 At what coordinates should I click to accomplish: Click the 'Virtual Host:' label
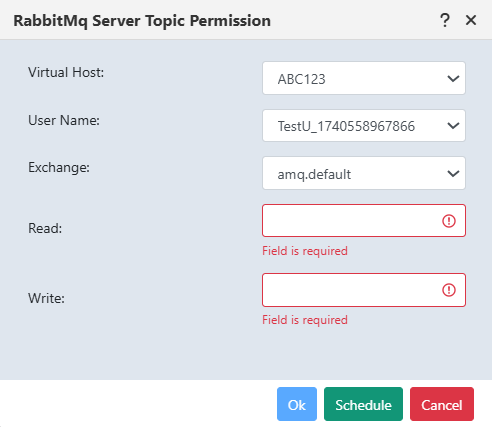pos(66,72)
